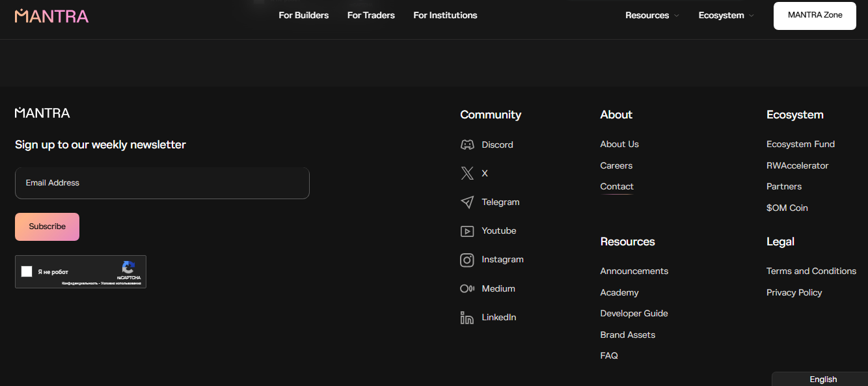Expand the Ecosystem dropdown in header
Screen dimensions: 868x386
pyautogui.click(x=726, y=15)
